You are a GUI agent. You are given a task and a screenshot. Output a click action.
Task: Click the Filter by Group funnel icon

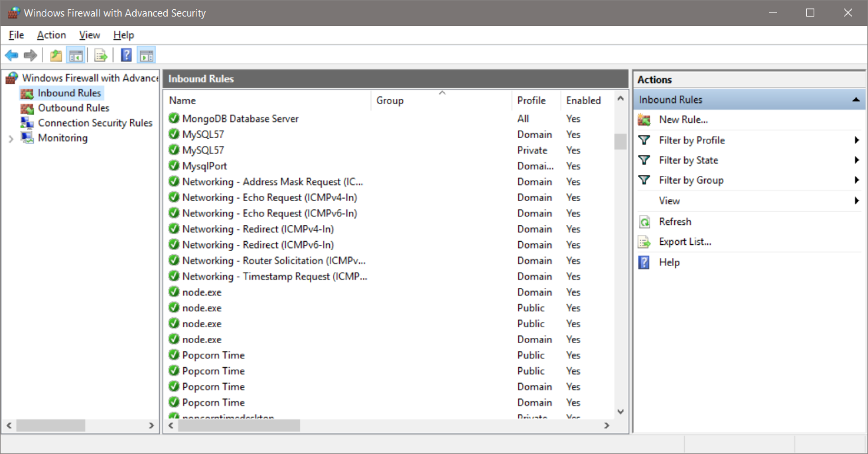(x=644, y=180)
